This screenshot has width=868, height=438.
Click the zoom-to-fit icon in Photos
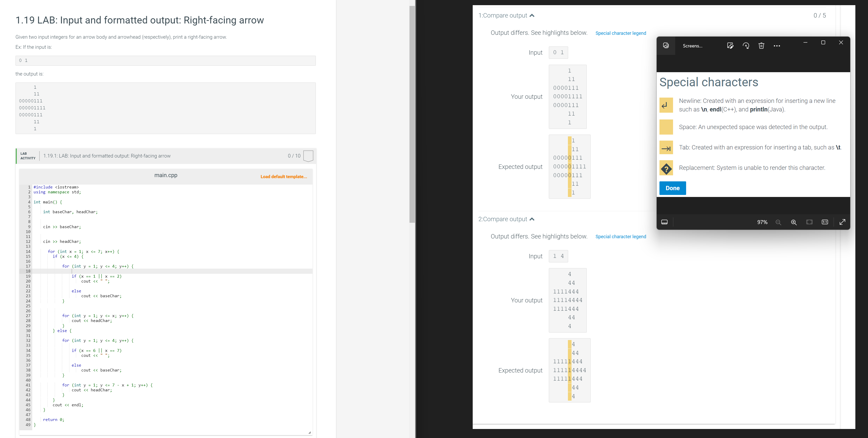click(x=809, y=222)
